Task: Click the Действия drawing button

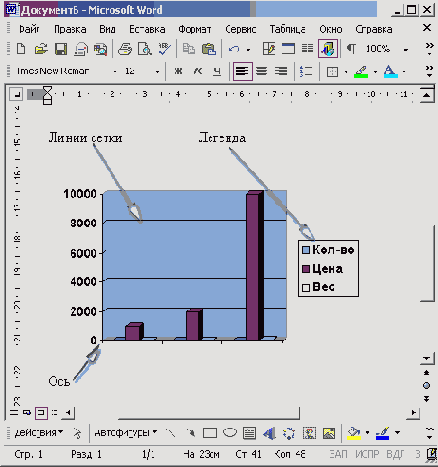Action: point(38,433)
